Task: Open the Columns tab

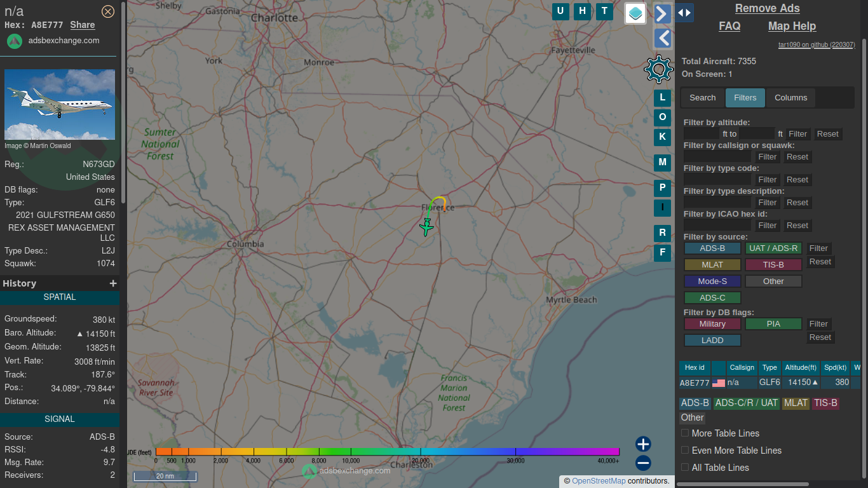Action: [791, 98]
